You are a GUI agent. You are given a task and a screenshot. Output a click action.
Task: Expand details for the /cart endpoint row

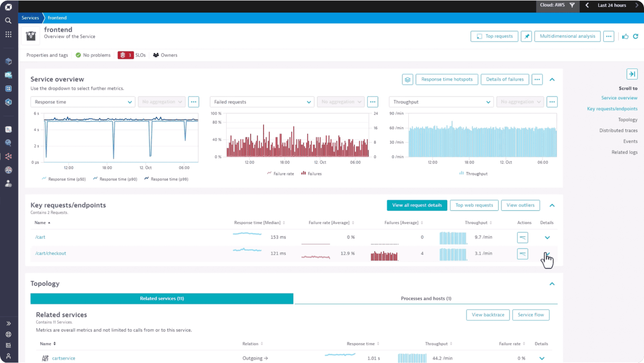[x=547, y=237]
